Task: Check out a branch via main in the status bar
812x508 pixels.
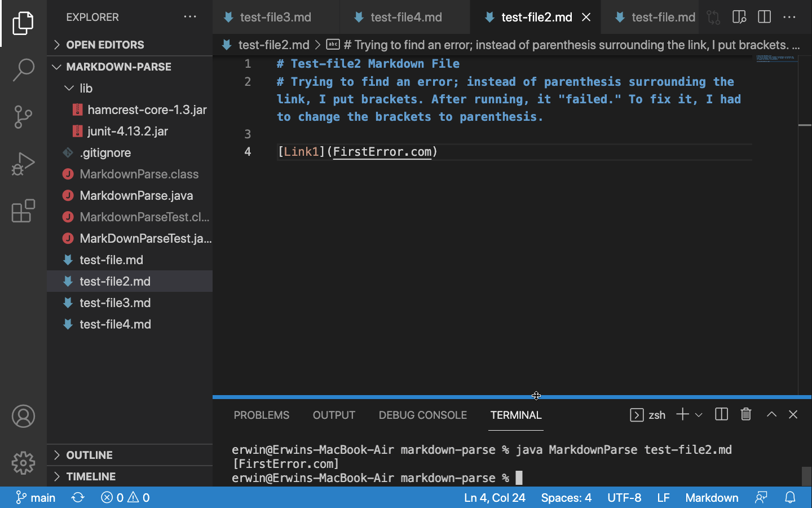Action: point(36,497)
